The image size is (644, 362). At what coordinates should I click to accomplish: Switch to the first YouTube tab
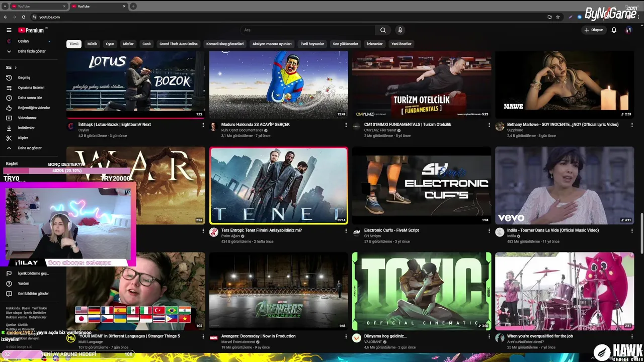click(39, 6)
